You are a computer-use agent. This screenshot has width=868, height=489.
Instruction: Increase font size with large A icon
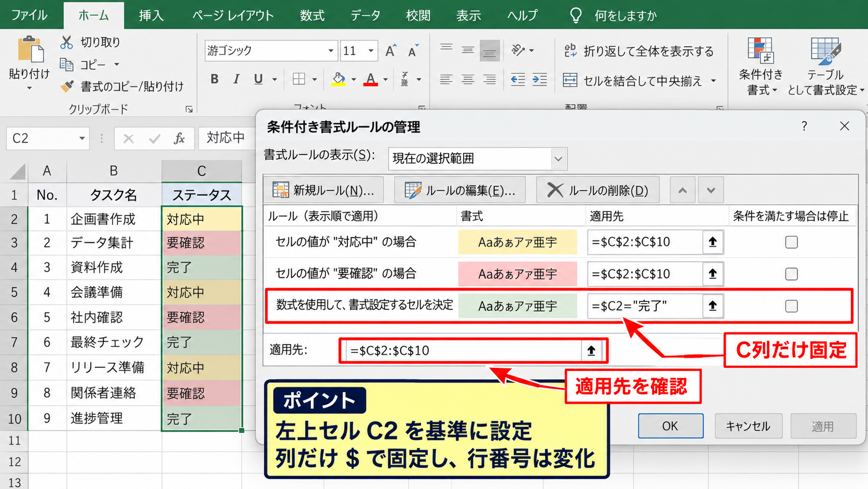point(391,50)
